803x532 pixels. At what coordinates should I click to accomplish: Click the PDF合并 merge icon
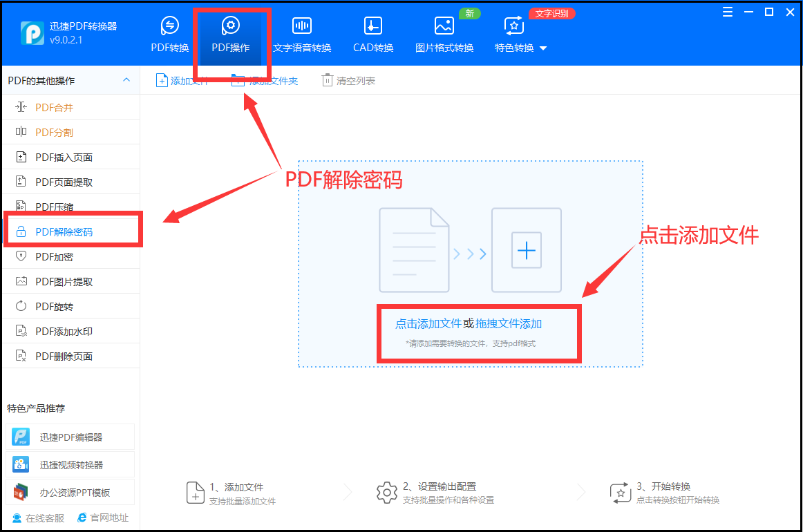21,107
